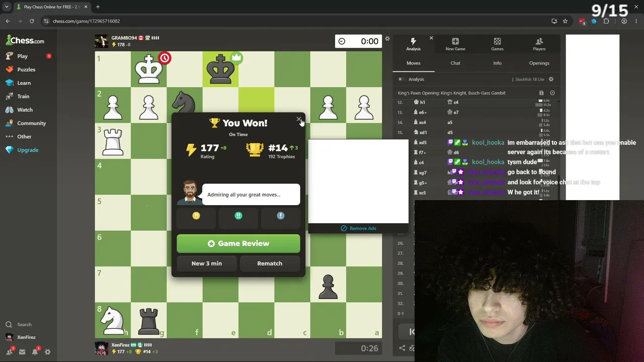
Task: Close the You Won dialog
Action: click(299, 120)
